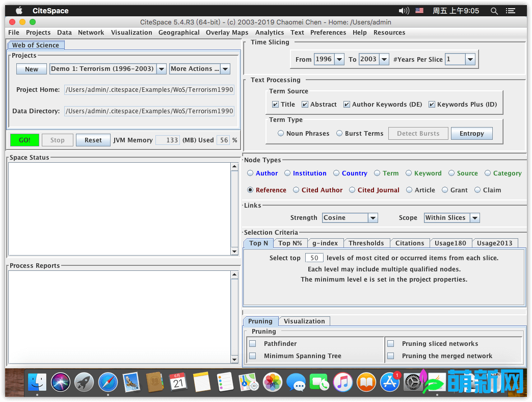Screen dimensions: 532x402
Task: Choose Keyword node type
Action: pyautogui.click(x=409, y=173)
